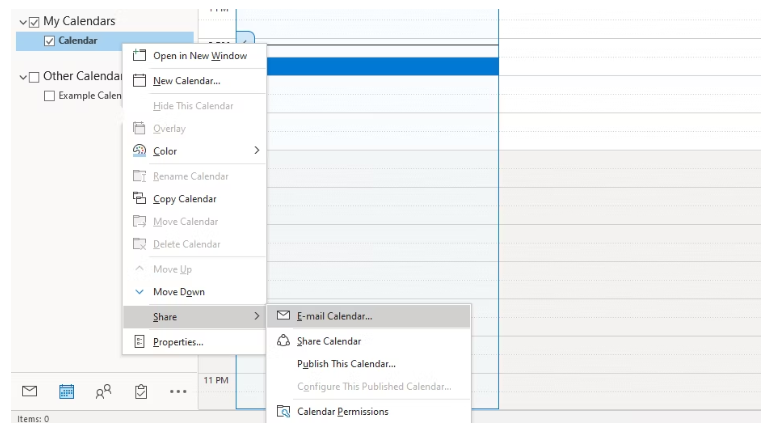The image size is (769, 428).
Task: Click the 11 PM time label
Action: (x=216, y=380)
